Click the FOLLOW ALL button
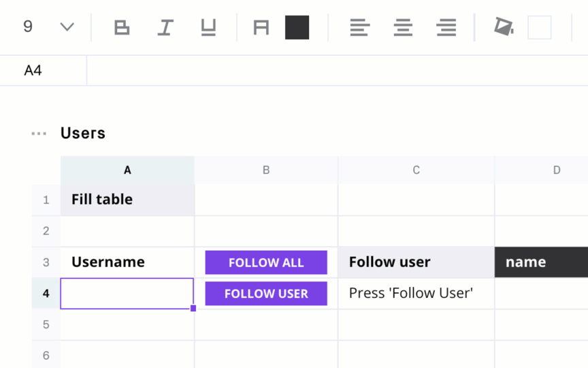This screenshot has width=588, height=368. (x=266, y=262)
